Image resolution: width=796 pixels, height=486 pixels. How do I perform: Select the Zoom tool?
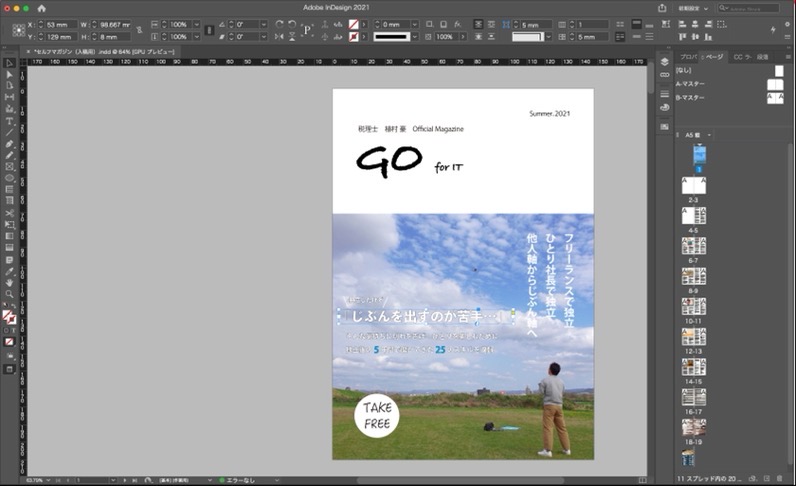click(9, 294)
